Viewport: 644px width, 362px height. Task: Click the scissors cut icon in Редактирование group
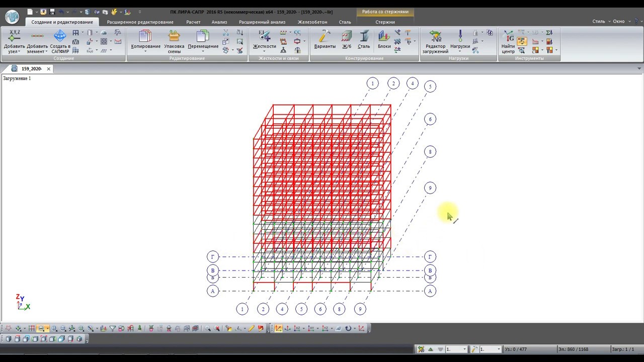click(226, 33)
